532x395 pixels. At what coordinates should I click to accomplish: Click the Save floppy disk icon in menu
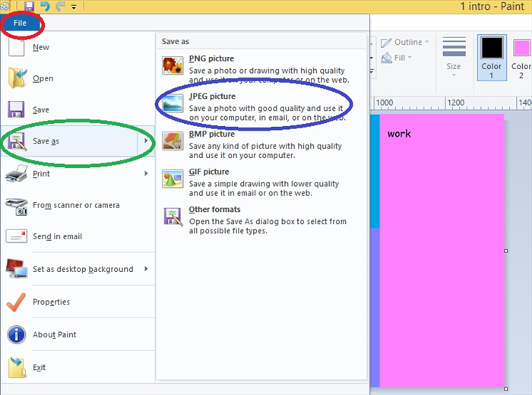pyautogui.click(x=16, y=109)
